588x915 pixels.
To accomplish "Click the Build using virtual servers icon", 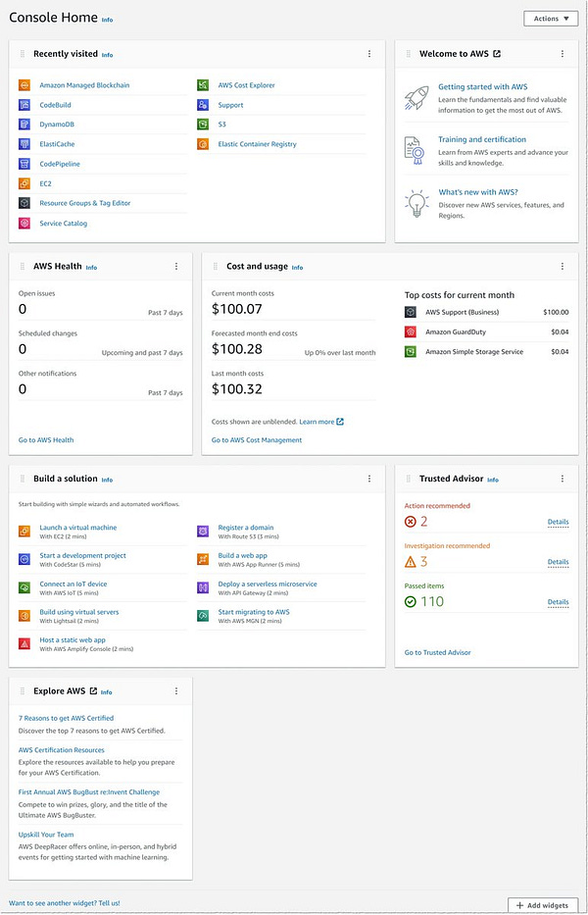I will click(24, 616).
